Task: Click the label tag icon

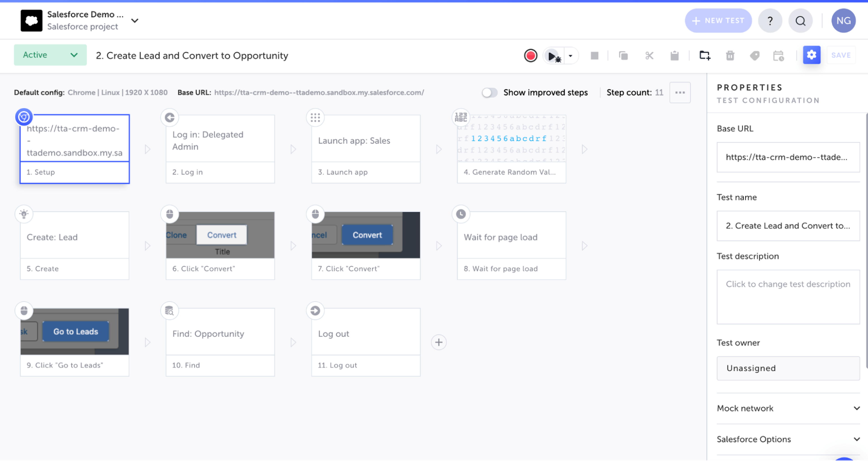Action: 755,56
